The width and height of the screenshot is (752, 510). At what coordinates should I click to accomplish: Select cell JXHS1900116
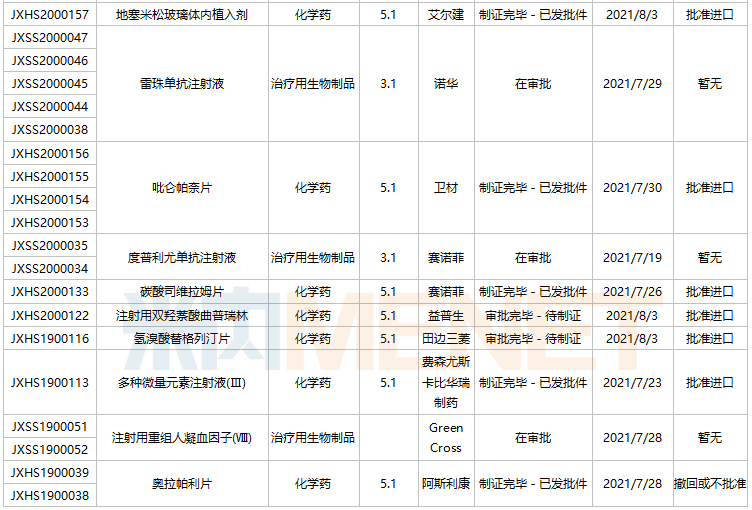click(x=50, y=339)
